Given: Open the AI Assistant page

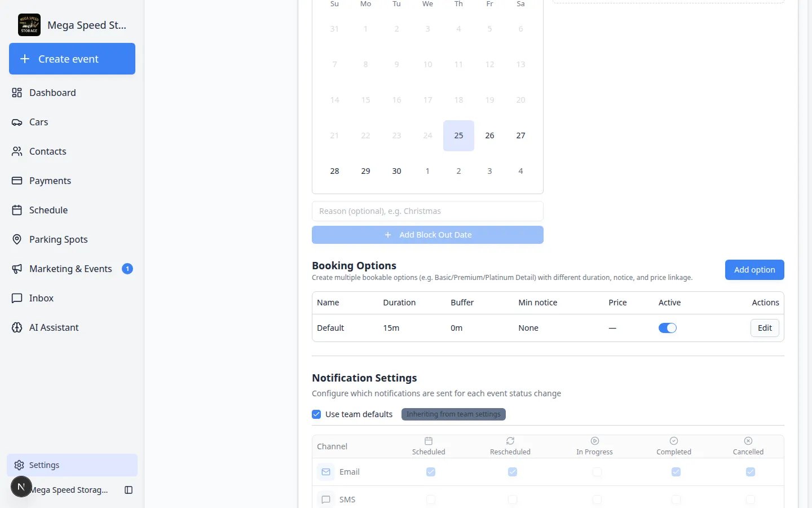Looking at the screenshot, I should click(72, 327).
